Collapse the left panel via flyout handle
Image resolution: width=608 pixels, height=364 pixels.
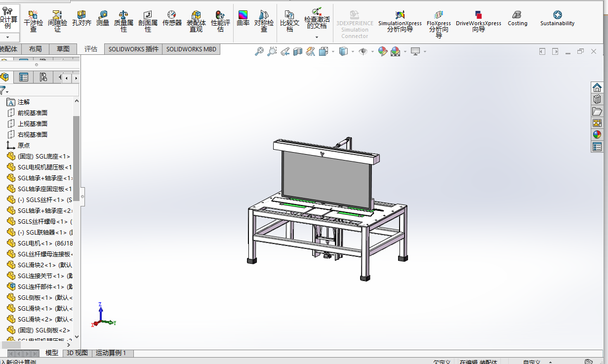click(82, 197)
